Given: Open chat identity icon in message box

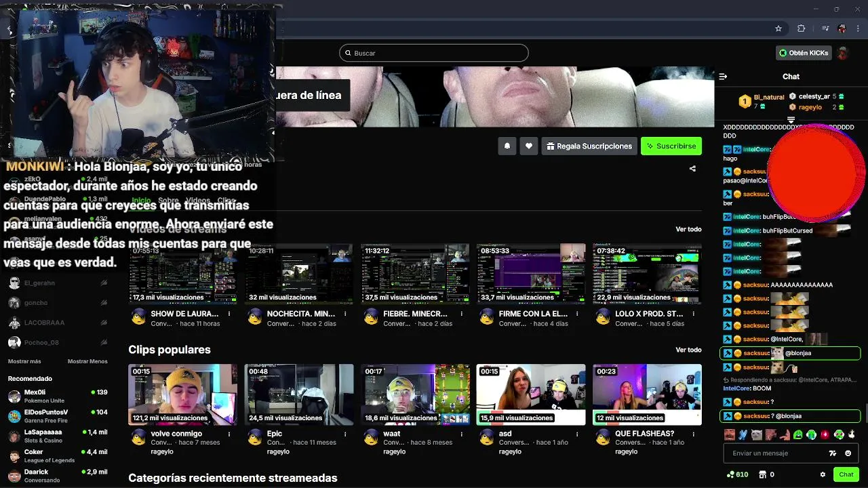Looking at the screenshot, I should [833, 453].
